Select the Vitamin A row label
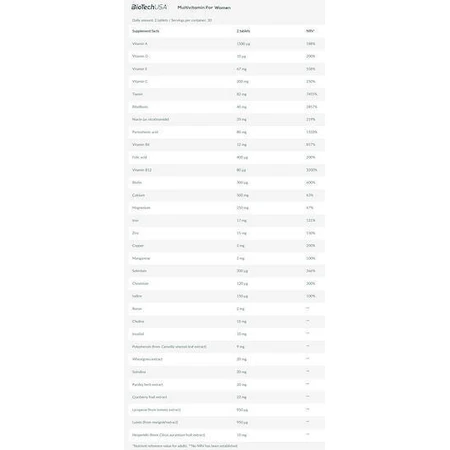Viewport: 450px width, 450px height. pyautogui.click(x=140, y=44)
